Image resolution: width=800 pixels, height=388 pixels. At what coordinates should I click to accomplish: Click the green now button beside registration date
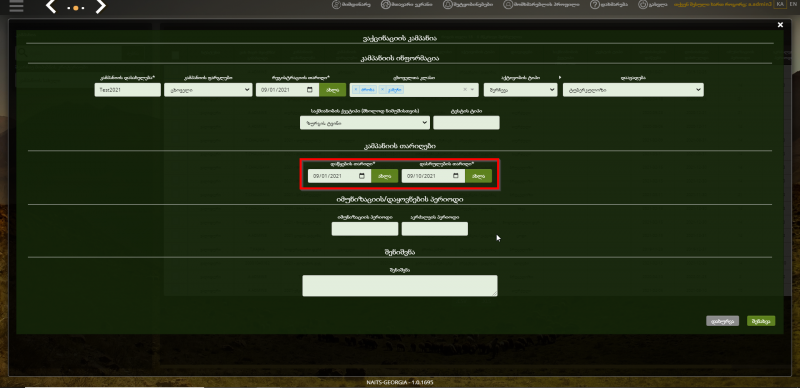[333, 90]
